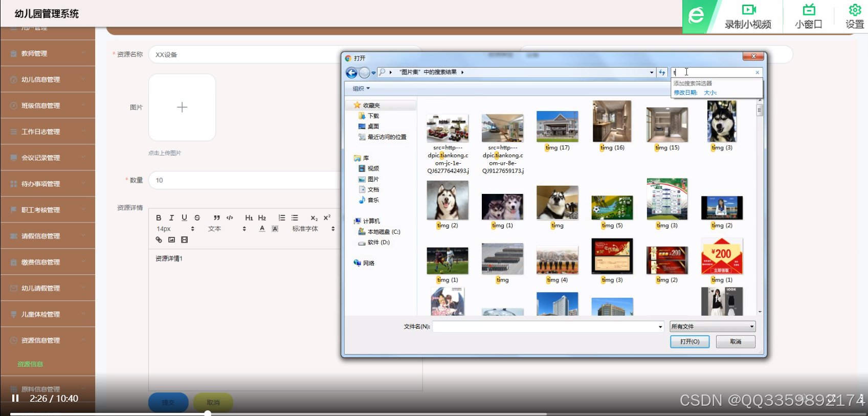Image resolution: width=868 pixels, height=416 pixels.
Task: Apply Heading 1 style in editor
Action: click(249, 217)
